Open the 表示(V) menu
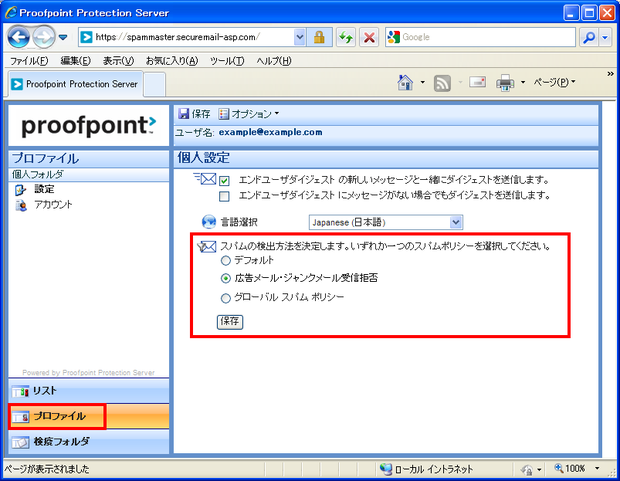 click(x=118, y=61)
